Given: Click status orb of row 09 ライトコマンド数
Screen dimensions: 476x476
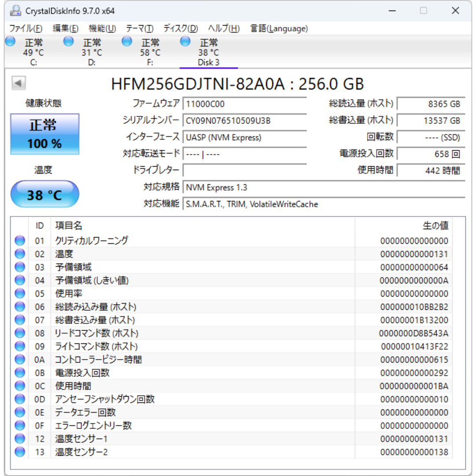Looking at the screenshot, I should click(x=20, y=346).
